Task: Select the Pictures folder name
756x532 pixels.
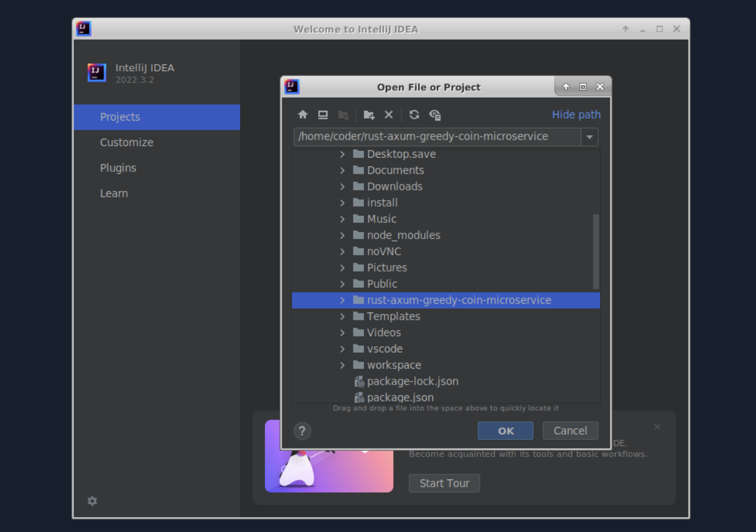Action: (x=387, y=267)
